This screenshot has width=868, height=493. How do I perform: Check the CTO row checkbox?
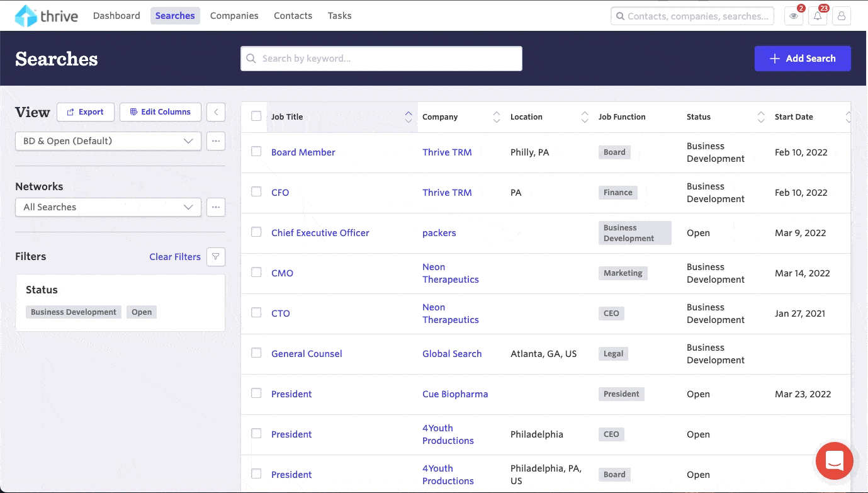(256, 312)
